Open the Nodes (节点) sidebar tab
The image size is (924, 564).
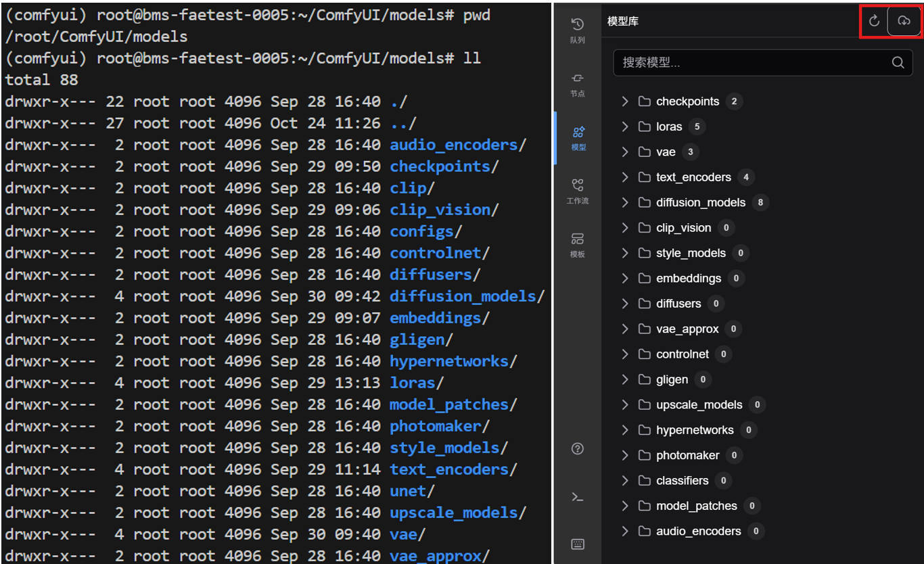(x=577, y=85)
